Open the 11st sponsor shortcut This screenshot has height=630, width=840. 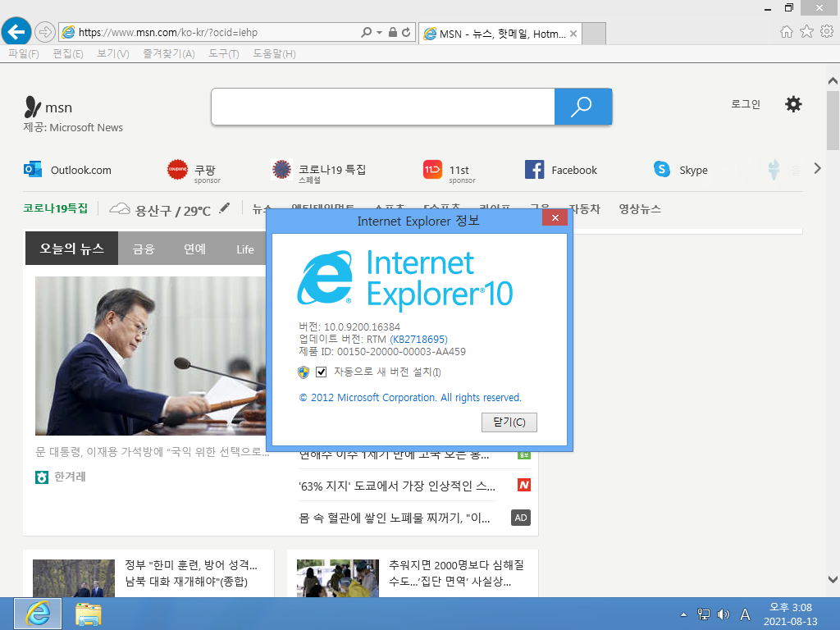click(x=449, y=171)
